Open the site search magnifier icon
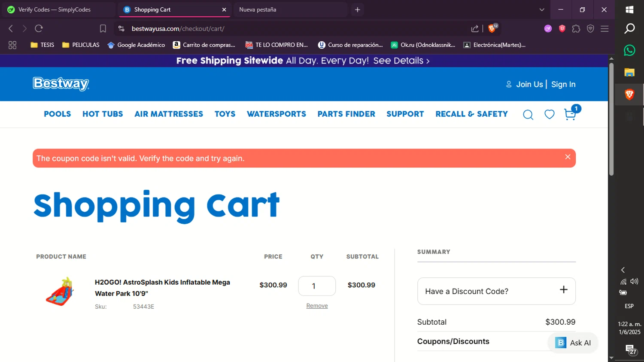The height and width of the screenshot is (362, 644). (x=528, y=115)
